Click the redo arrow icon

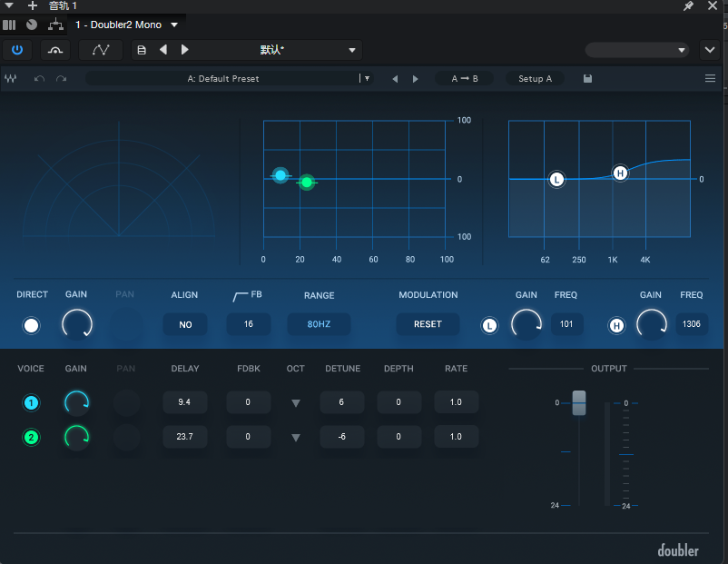[x=61, y=79]
